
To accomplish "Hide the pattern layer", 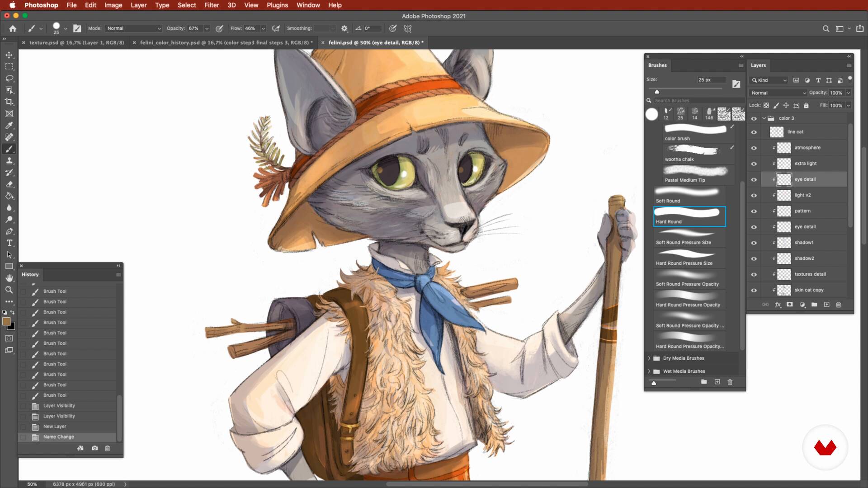I will pos(754,211).
